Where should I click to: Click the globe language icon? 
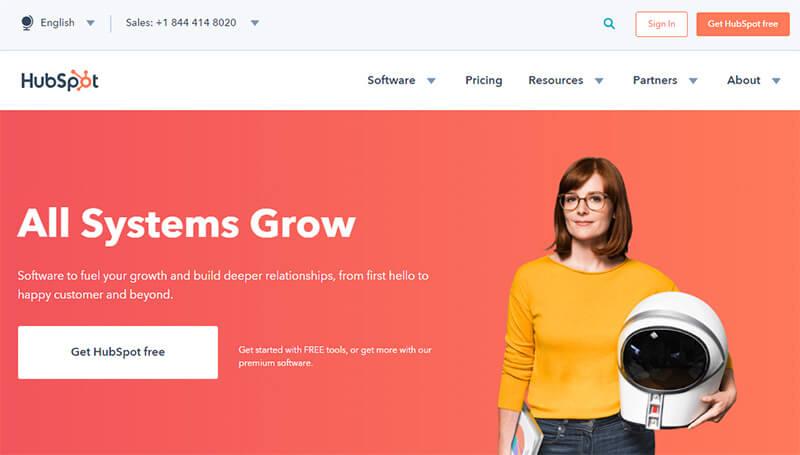point(27,23)
